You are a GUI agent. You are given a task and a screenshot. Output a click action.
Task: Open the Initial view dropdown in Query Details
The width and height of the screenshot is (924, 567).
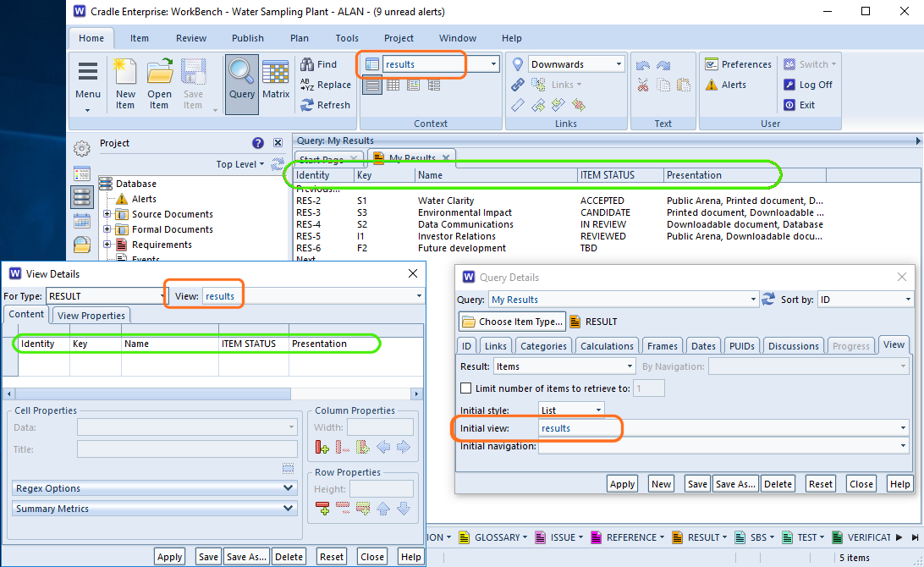[x=903, y=428]
